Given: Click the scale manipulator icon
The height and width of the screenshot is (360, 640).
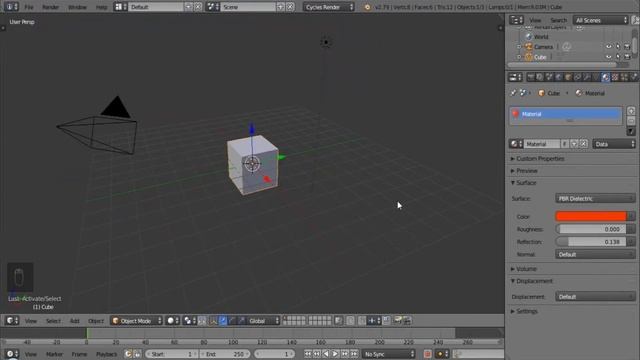Looking at the screenshot, I should (x=242, y=321).
